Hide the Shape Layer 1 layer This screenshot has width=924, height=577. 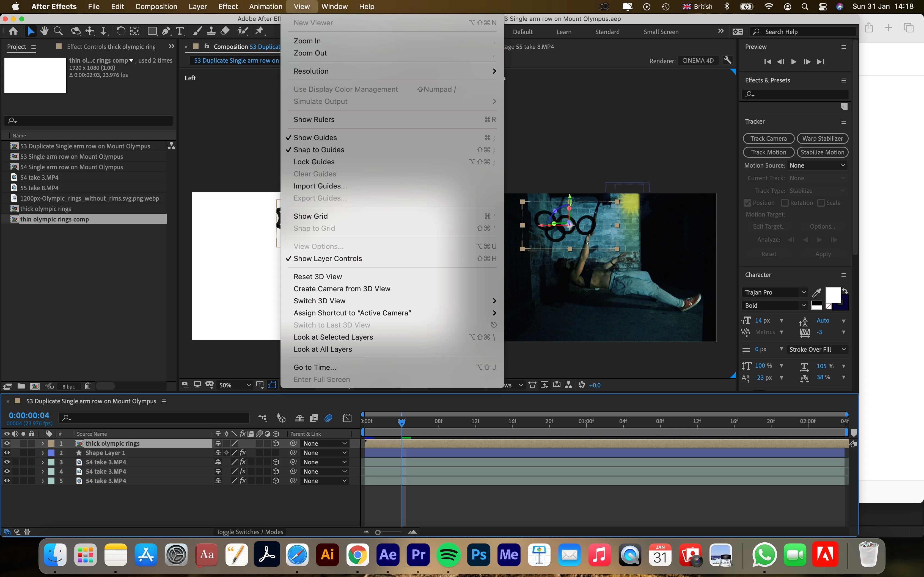[x=7, y=453]
